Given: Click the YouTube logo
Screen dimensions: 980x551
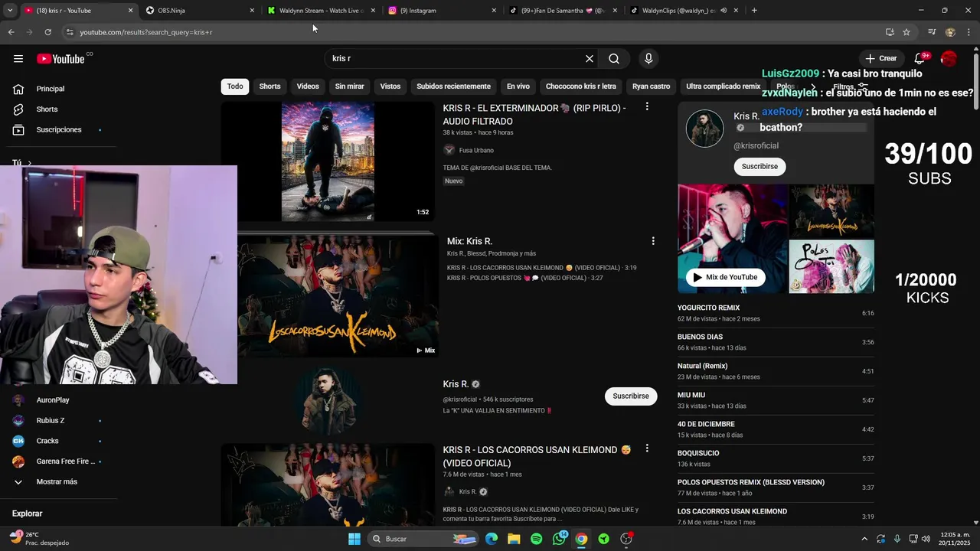Looking at the screenshot, I should (60, 59).
